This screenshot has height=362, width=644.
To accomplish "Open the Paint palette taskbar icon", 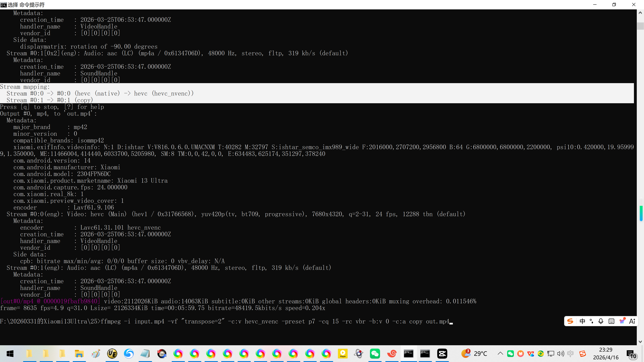I will (95, 353).
